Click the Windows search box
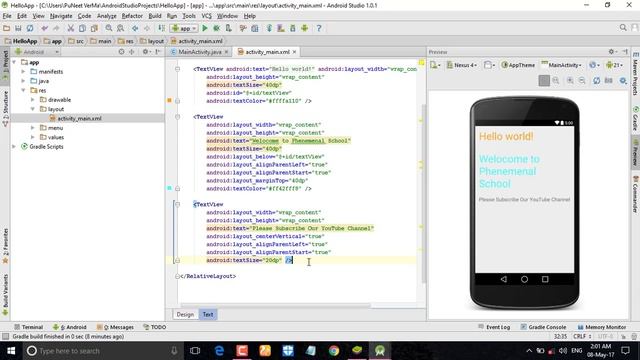The width and height of the screenshot is (640, 360). (x=102, y=351)
